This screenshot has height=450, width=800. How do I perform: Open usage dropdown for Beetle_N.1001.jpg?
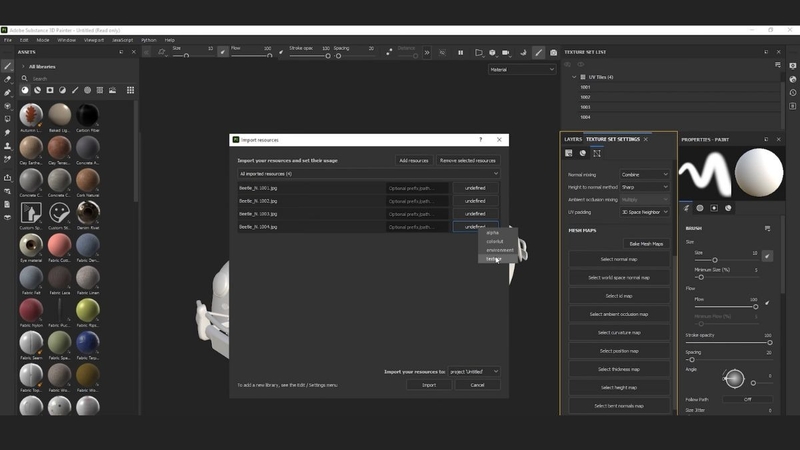tap(475, 188)
